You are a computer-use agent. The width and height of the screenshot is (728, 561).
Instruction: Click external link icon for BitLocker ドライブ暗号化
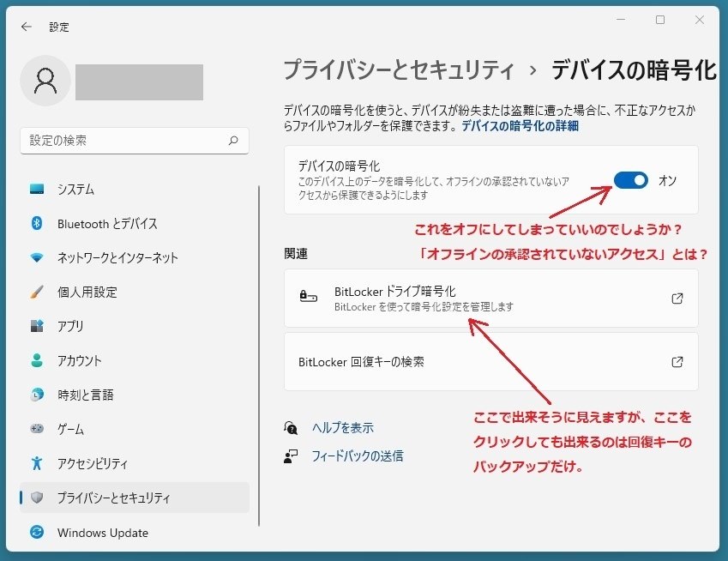pyautogui.click(x=677, y=299)
